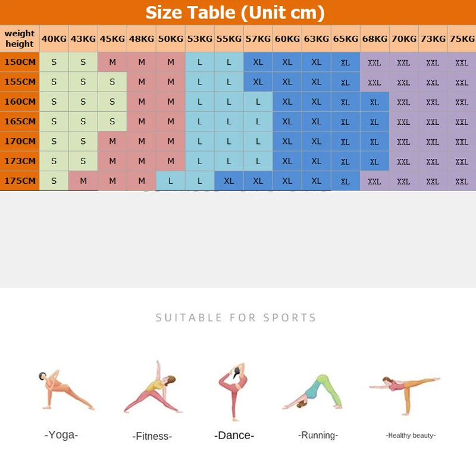The width and height of the screenshot is (476, 476).
Task: Select the Fitness triangle pose figure
Action: (x=154, y=389)
